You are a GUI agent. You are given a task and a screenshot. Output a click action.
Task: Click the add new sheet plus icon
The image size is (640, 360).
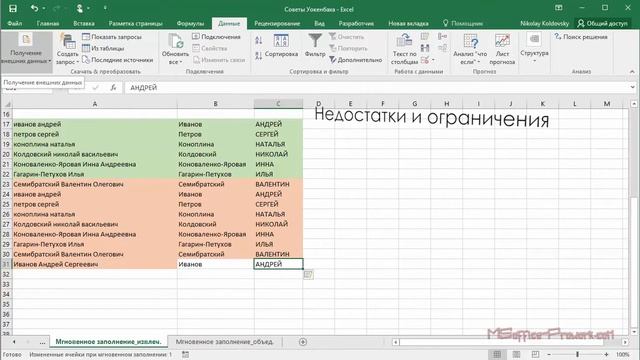tap(303, 342)
